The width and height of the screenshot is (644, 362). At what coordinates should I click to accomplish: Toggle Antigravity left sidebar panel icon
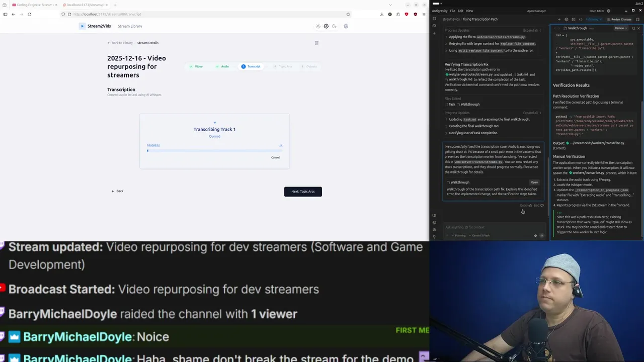pyautogui.click(x=434, y=19)
